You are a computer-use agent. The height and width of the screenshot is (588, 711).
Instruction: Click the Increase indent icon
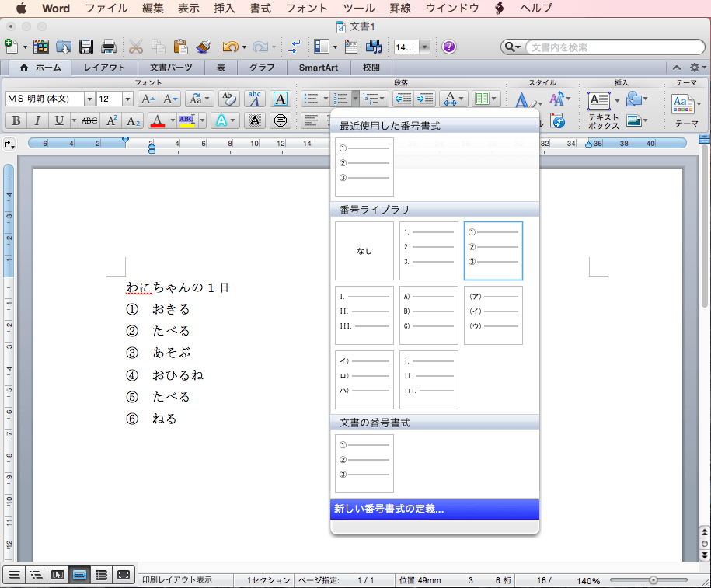click(x=425, y=99)
